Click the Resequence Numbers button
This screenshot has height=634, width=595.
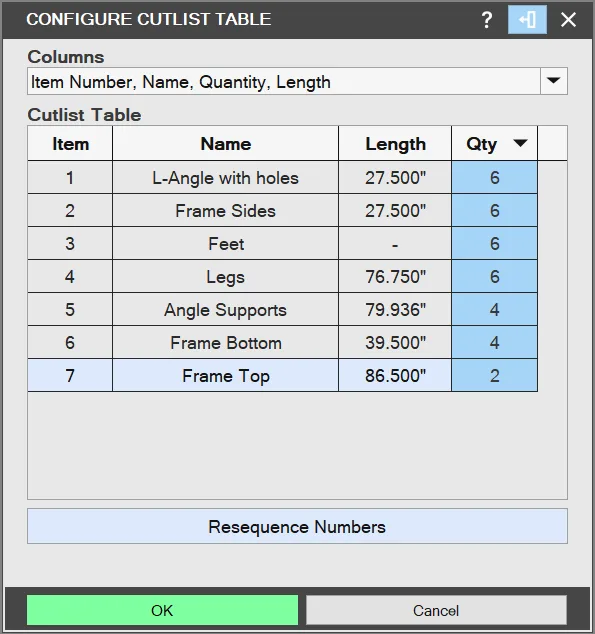coord(297,526)
